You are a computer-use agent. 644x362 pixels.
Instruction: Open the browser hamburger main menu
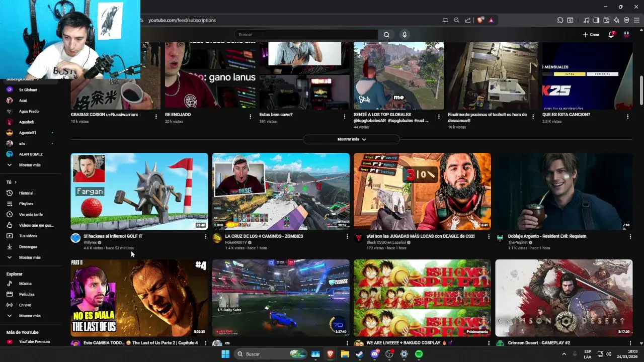pos(636,20)
